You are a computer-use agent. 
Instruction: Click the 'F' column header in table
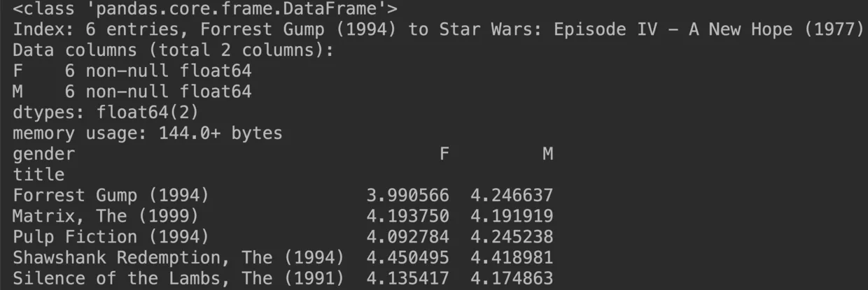point(444,154)
